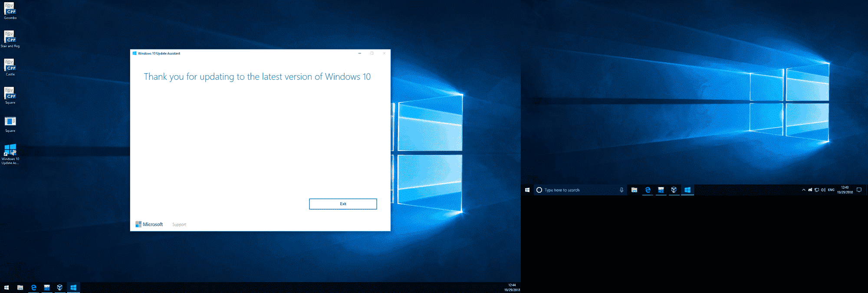
Task: Select the Stair and flag CPP desktop file
Action: (10, 39)
